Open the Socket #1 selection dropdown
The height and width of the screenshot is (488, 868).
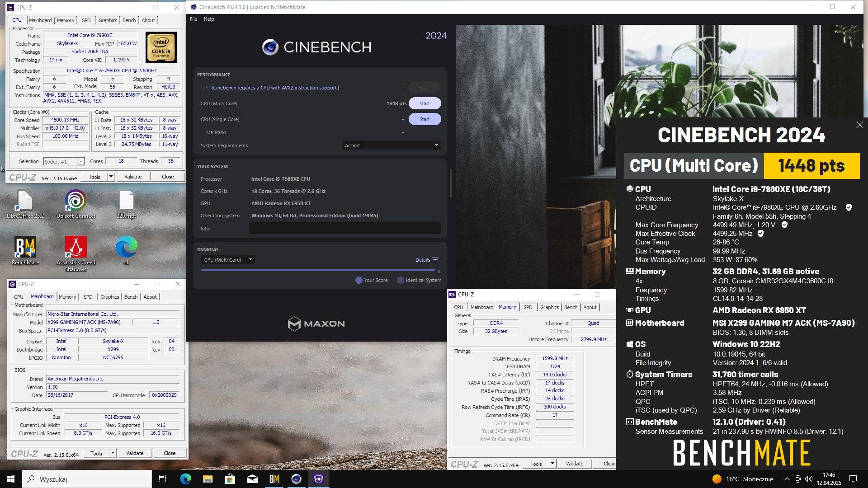pyautogui.click(x=64, y=162)
